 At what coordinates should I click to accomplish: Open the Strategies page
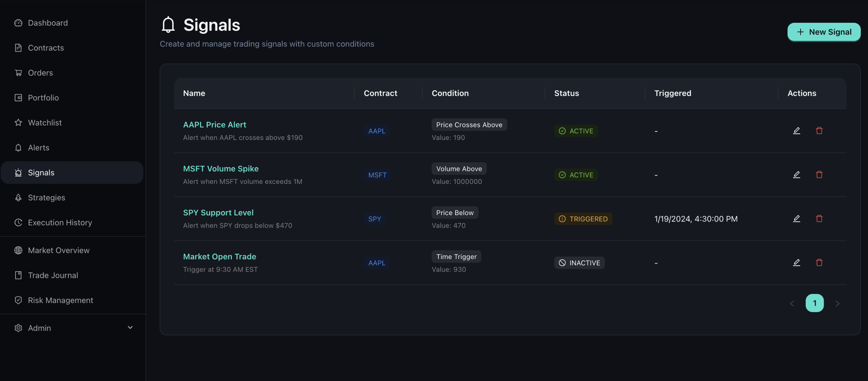72,197
